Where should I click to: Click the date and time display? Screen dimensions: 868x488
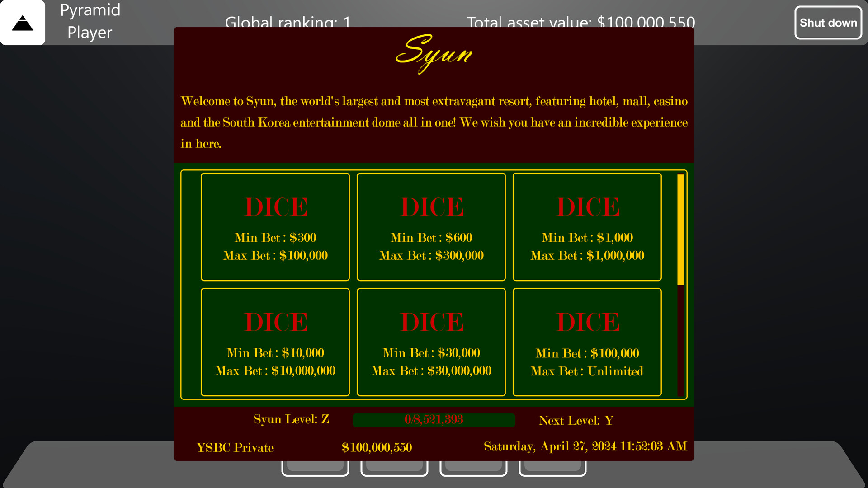pos(585,446)
